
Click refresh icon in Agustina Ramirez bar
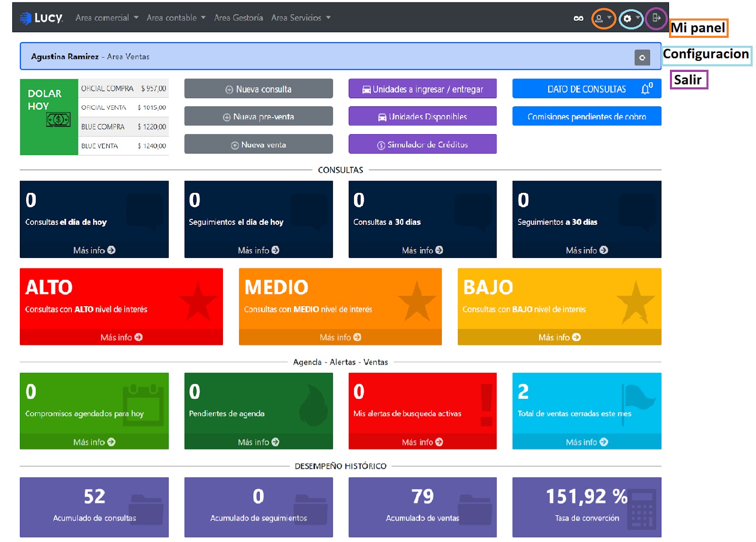click(642, 58)
